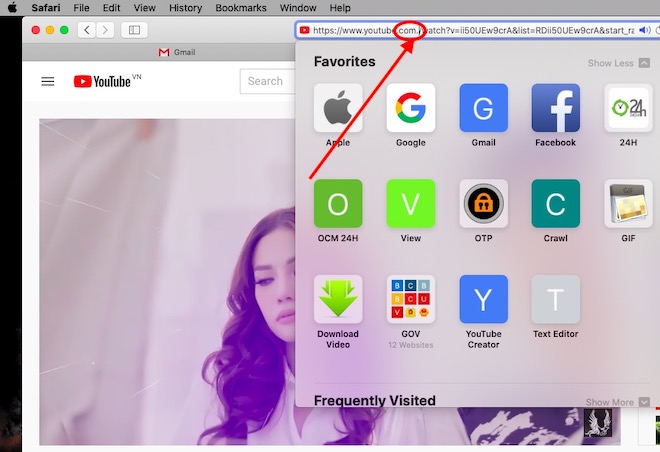Image resolution: width=660 pixels, height=452 pixels.
Task: Open the Apple menu
Action: pyautogui.click(x=13, y=8)
